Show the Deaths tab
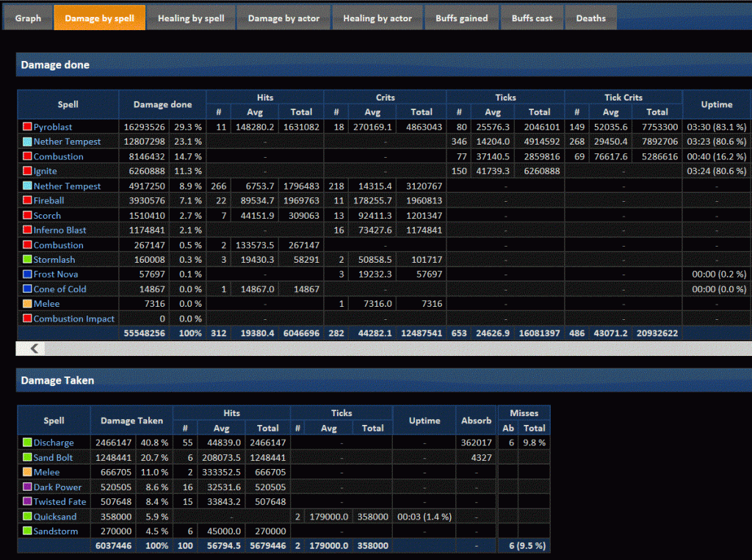The width and height of the screenshot is (752, 560). point(590,18)
